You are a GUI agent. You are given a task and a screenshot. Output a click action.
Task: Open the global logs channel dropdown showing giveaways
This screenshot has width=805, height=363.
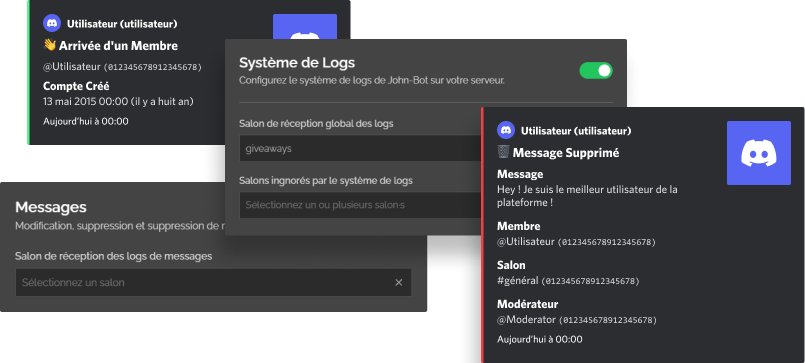(360, 148)
